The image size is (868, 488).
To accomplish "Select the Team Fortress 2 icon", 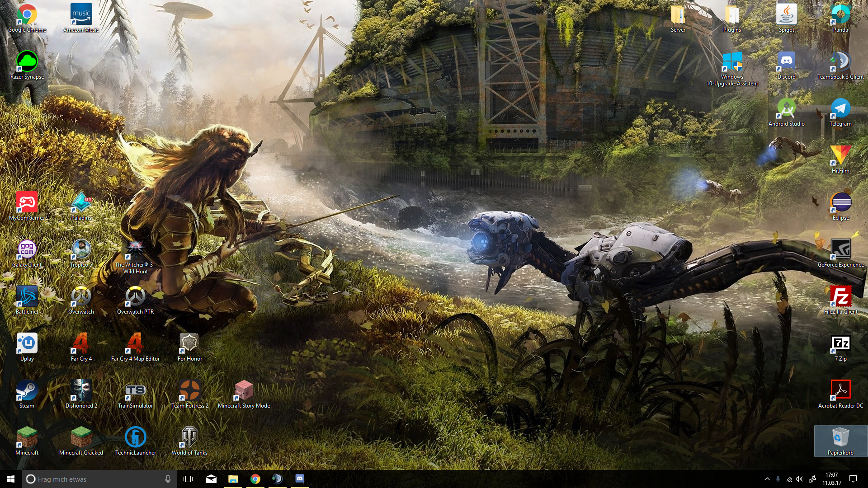I will pyautogui.click(x=190, y=394).
